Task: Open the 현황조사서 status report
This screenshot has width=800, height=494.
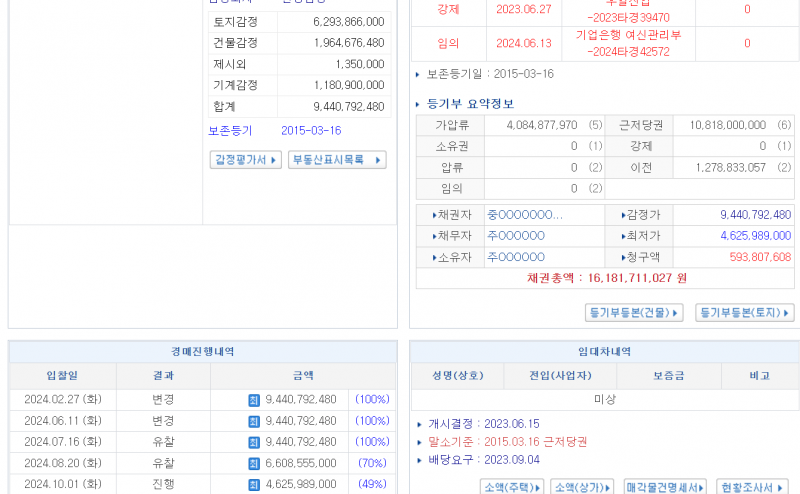Action: (753, 487)
